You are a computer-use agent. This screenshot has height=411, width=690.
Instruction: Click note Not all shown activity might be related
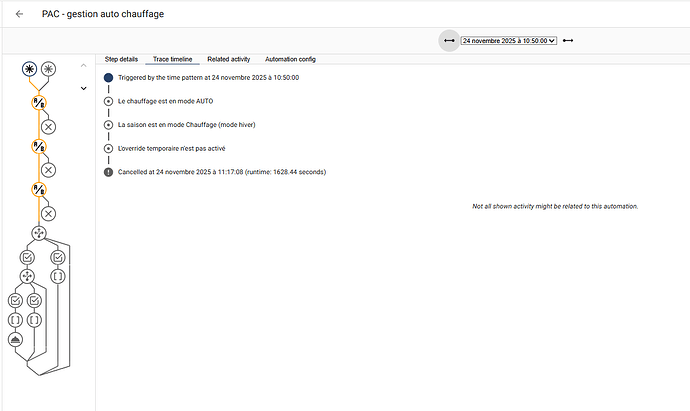555,206
